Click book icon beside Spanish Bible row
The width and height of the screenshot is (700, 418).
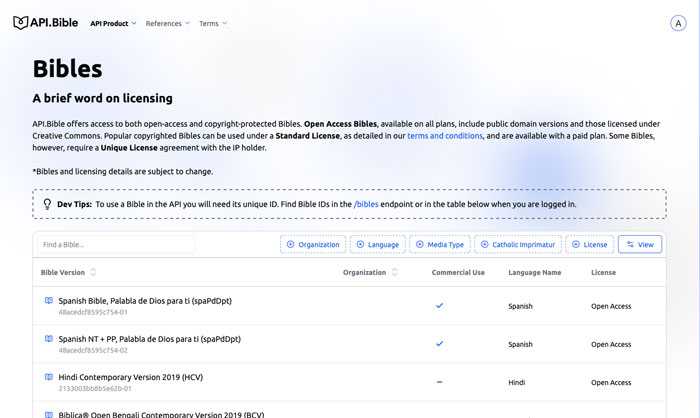pyautogui.click(x=49, y=301)
